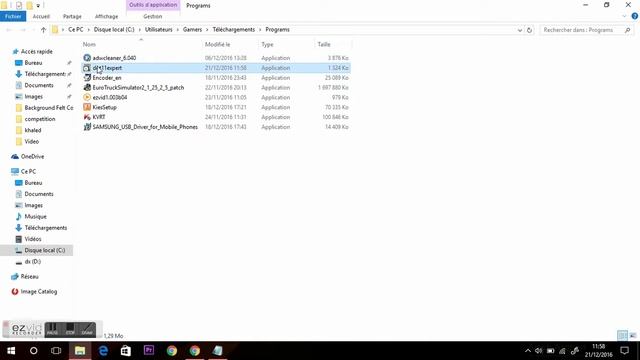Image resolution: width=640 pixels, height=360 pixels.
Task: Open khaled folder in sidebar
Action: 33,130
